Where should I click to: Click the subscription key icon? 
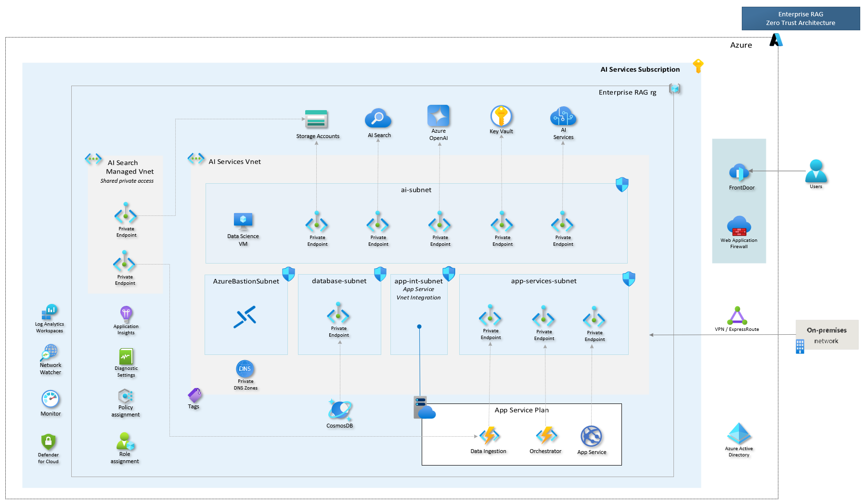698,66
